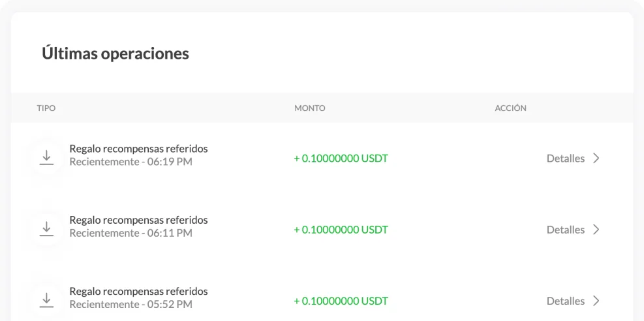Click download icon for 05:52 PM operation

point(46,299)
